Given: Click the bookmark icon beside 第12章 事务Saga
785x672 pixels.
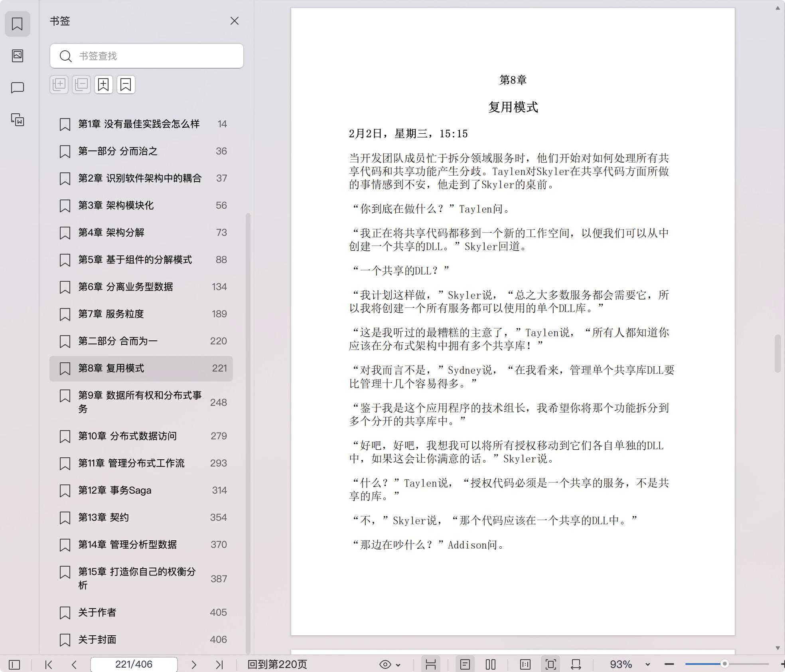Looking at the screenshot, I should (65, 490).
